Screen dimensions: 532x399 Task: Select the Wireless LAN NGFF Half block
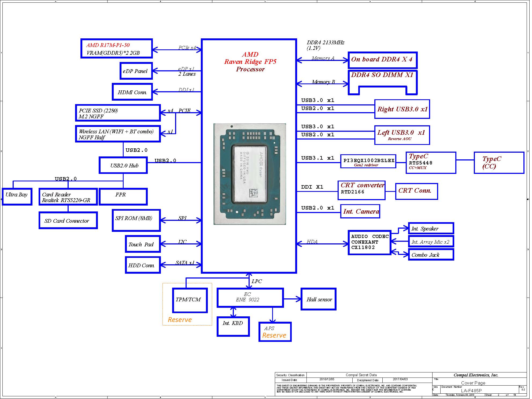tap(118, 134)
